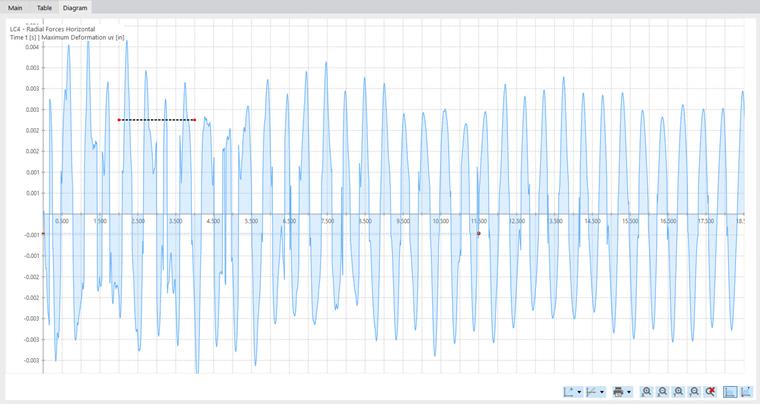The height and width of the screenshot is (404, 760).
Task: Open the dropdown arrow beside the printer icon
Action: pyautogui.click(x=629, y=392)
